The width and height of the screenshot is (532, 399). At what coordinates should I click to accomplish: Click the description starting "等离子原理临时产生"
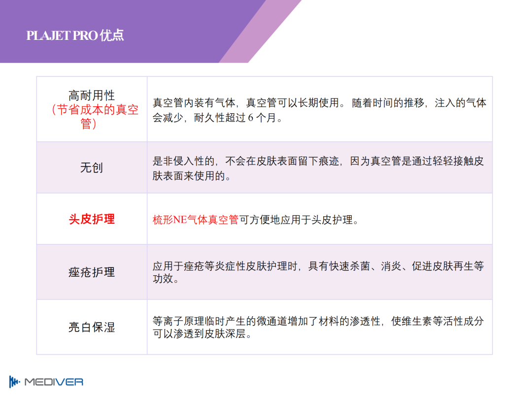[x=318, y=328]
